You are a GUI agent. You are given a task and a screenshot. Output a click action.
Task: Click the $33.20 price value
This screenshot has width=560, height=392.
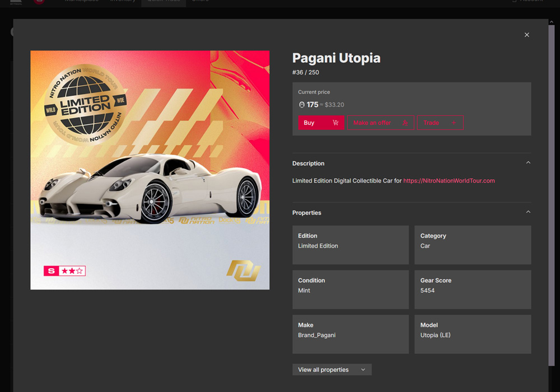pos(334,105)
